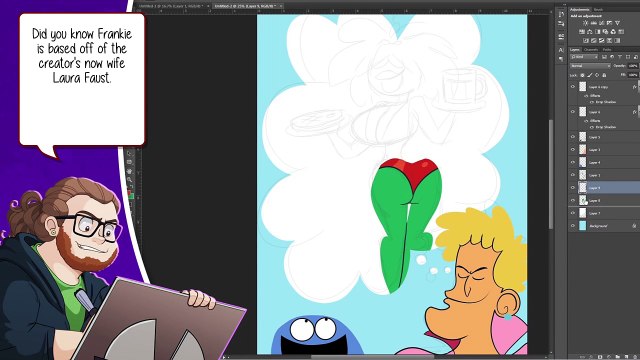Screen dimensions: 640x360
Task: Open the Character panel icon
Action: click(x=561, y=50)
